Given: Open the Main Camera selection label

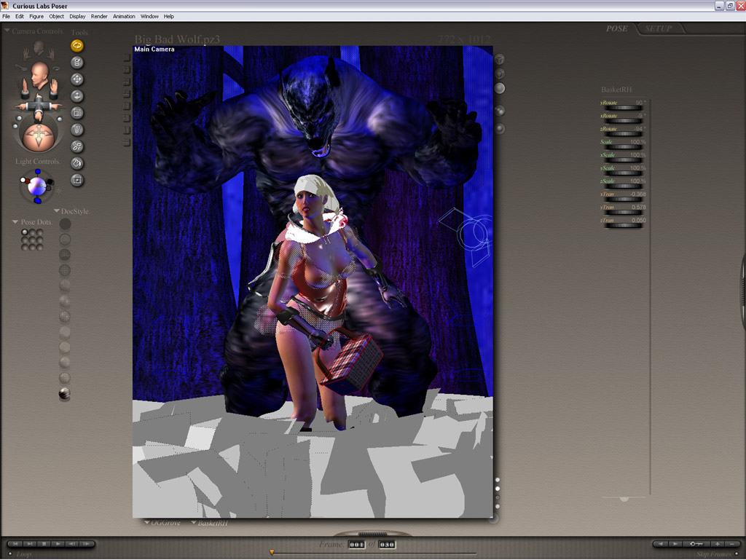Looking at the screenshot, I should click(154, 49).
